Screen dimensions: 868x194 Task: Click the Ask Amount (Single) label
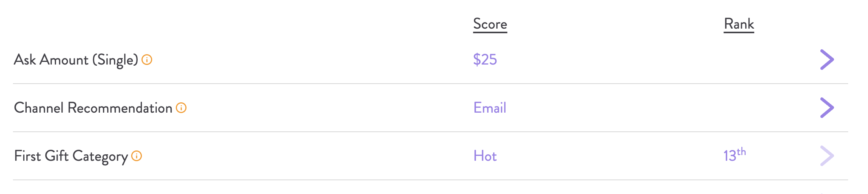[x=76, y=60]
